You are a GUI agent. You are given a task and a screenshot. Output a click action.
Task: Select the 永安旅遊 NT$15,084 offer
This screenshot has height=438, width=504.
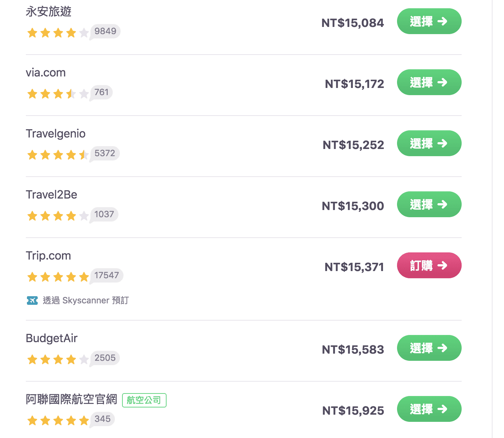(429, 21)
